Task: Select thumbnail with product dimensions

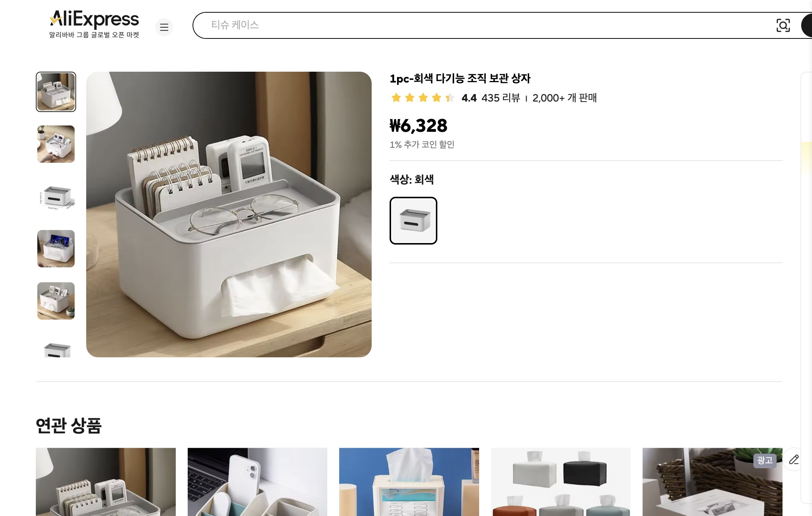Action: 56,196
